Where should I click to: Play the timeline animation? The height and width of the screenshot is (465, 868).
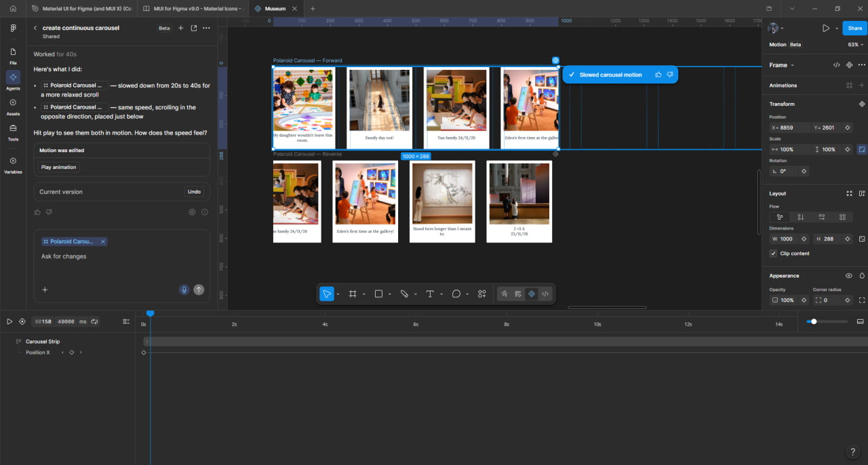(x=9, y=322)
